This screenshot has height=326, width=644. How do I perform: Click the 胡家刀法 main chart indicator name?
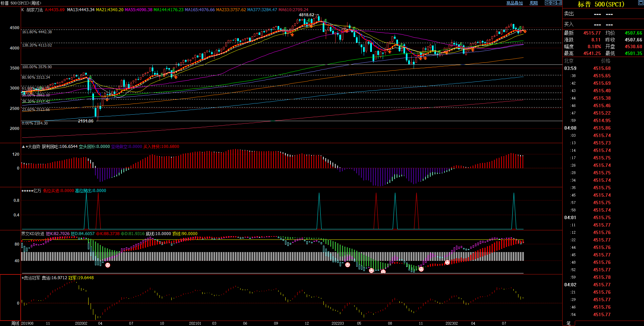35,10
